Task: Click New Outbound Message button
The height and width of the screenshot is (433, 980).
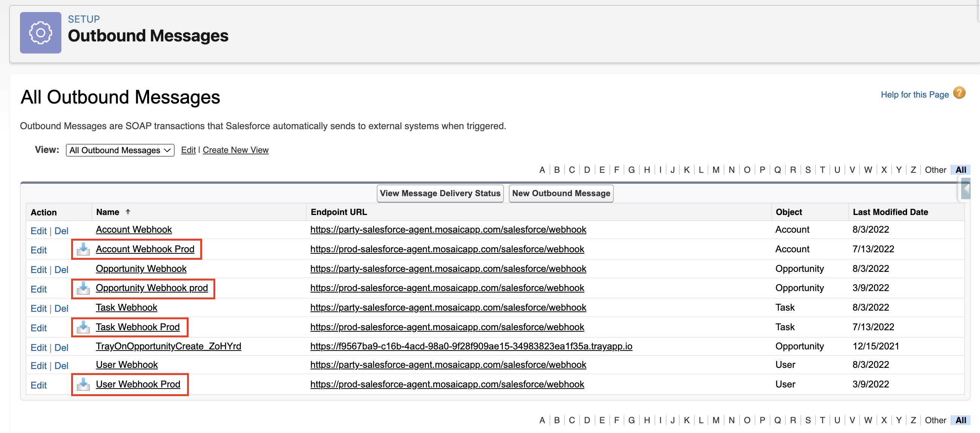Action: (x=561, y=193)
